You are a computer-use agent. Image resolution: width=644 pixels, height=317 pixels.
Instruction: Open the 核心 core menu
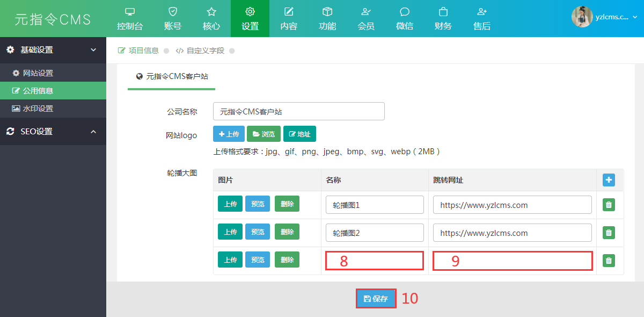click(211, 18)
